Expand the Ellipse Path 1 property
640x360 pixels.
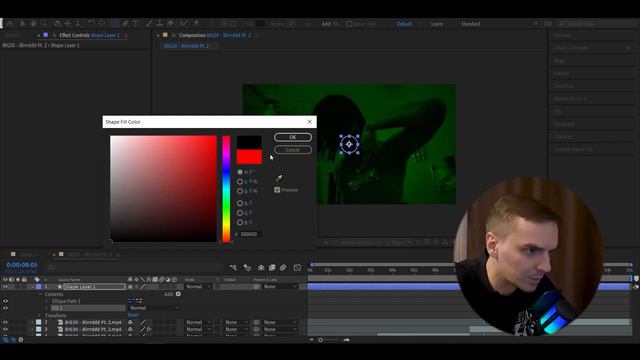tap(47, 301)
